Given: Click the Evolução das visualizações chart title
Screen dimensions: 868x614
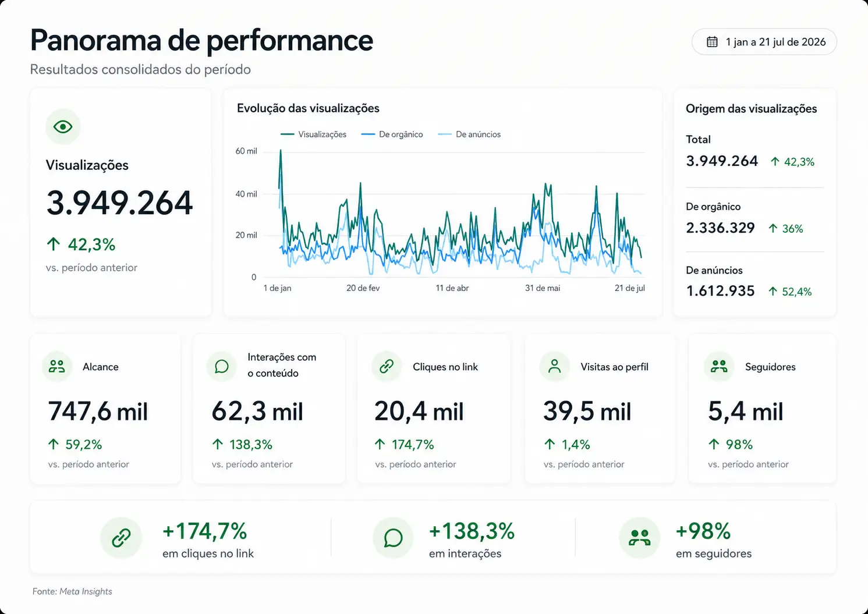Looking at the screenshot, I should [308, 108].
